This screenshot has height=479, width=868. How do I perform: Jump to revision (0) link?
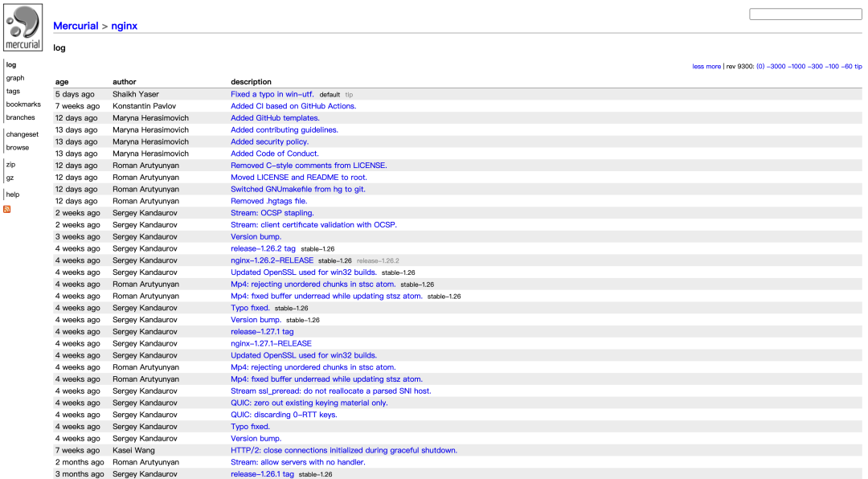pos(760,67)
